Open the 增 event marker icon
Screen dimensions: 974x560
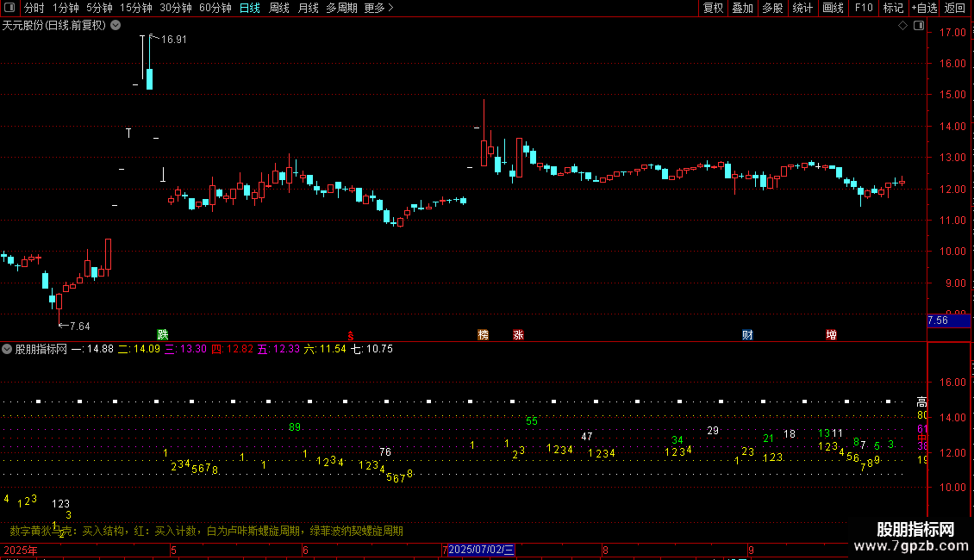click(831, 334)
